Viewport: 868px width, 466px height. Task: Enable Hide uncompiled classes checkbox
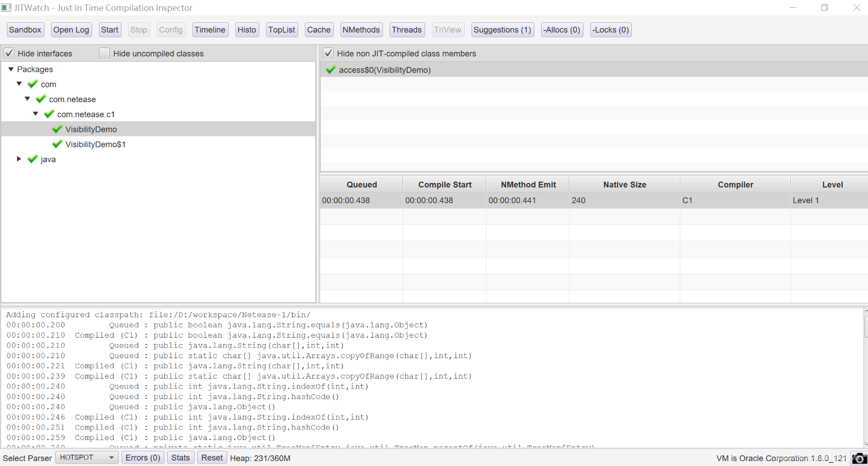[105, 53]
